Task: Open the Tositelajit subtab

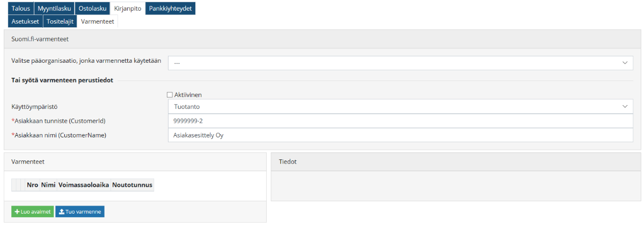Action: tap(60, 21)
